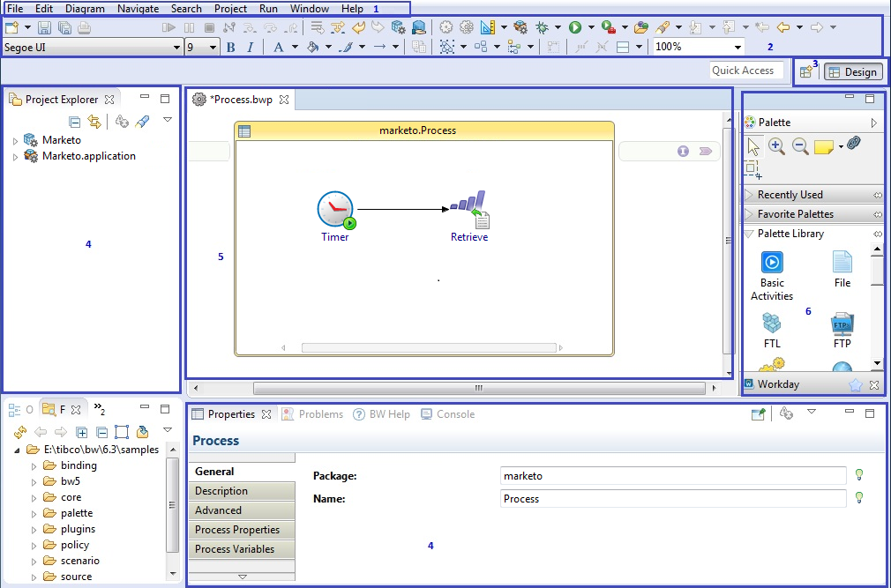Select the *Process.bwp editor tab
891x588 pixels.
tap(241, 100)
